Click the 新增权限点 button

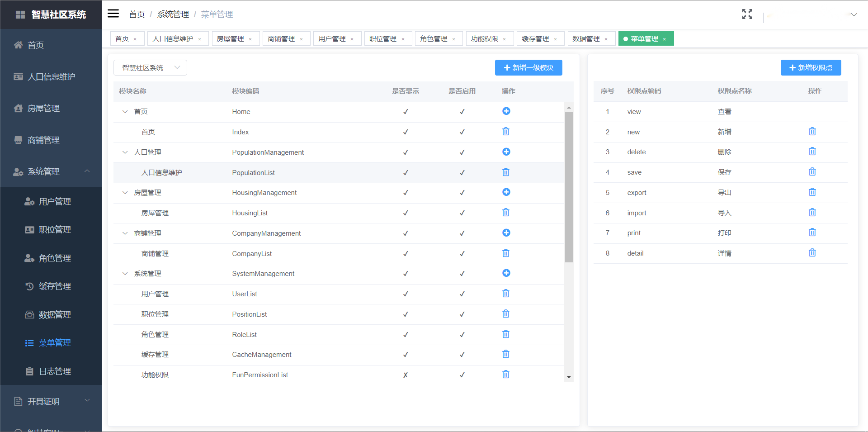(811, 68)
